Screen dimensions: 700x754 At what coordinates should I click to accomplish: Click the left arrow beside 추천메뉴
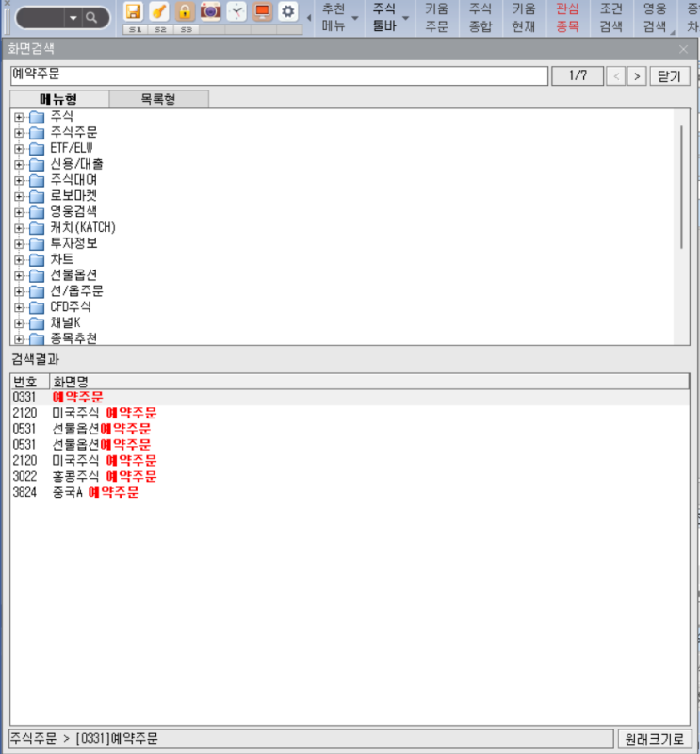[309, 18]
